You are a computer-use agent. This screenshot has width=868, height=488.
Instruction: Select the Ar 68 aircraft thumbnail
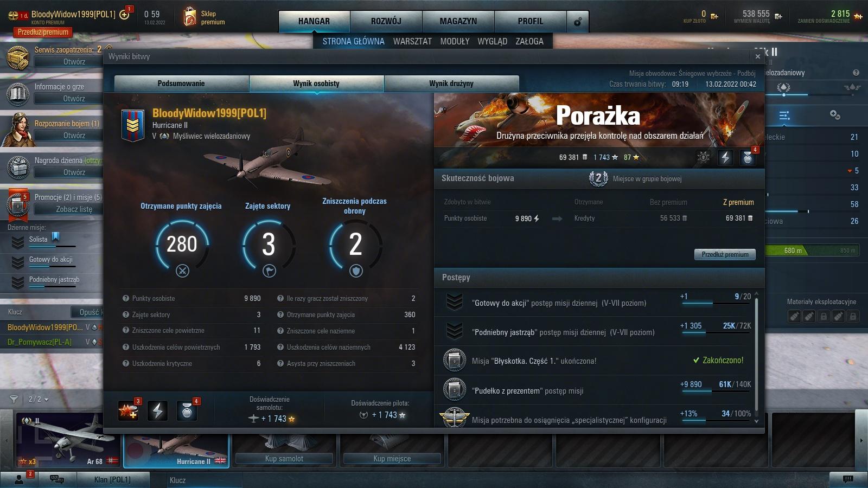[67, 440]
